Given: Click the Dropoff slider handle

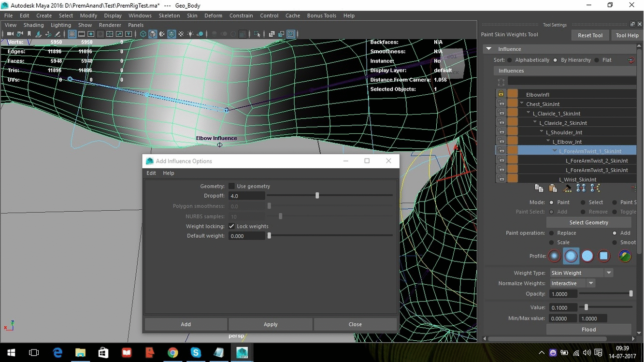Looking at the screenshot, I should pyautogui.click(x=317, y=196).
